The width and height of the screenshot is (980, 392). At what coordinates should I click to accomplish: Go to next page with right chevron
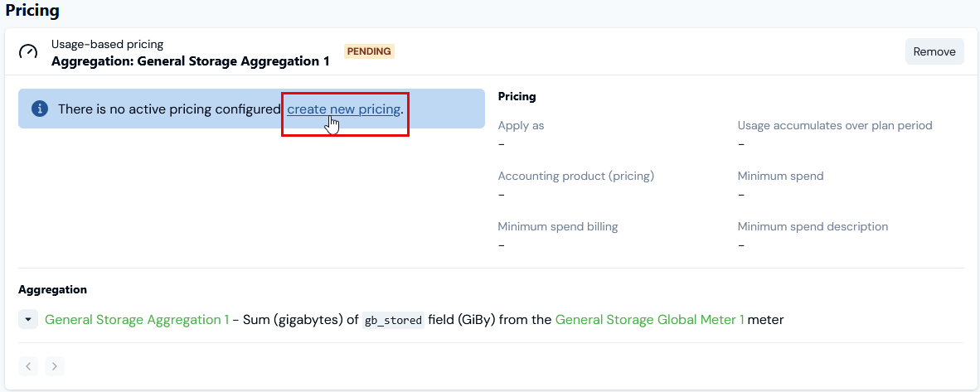tap(55, 365)
